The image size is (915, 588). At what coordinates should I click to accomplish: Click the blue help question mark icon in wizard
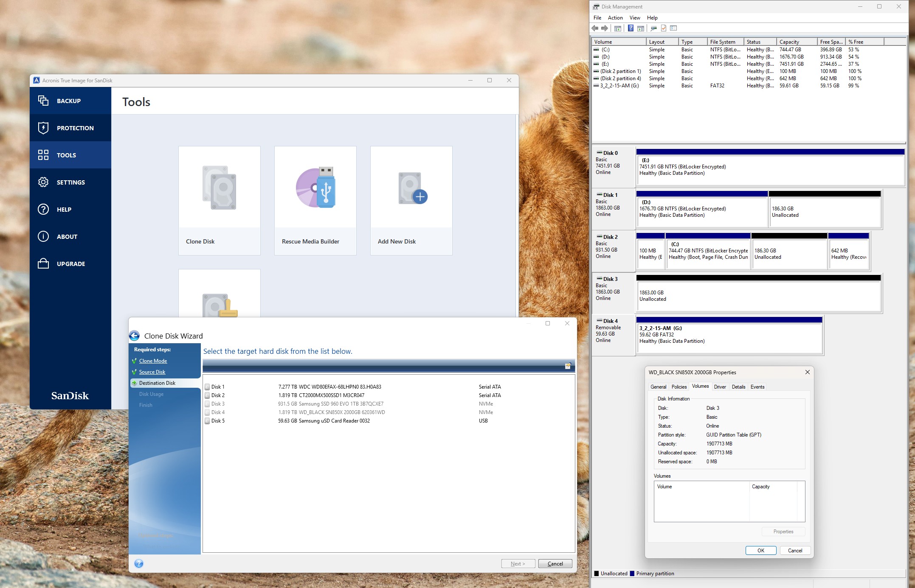pos(139,563)
